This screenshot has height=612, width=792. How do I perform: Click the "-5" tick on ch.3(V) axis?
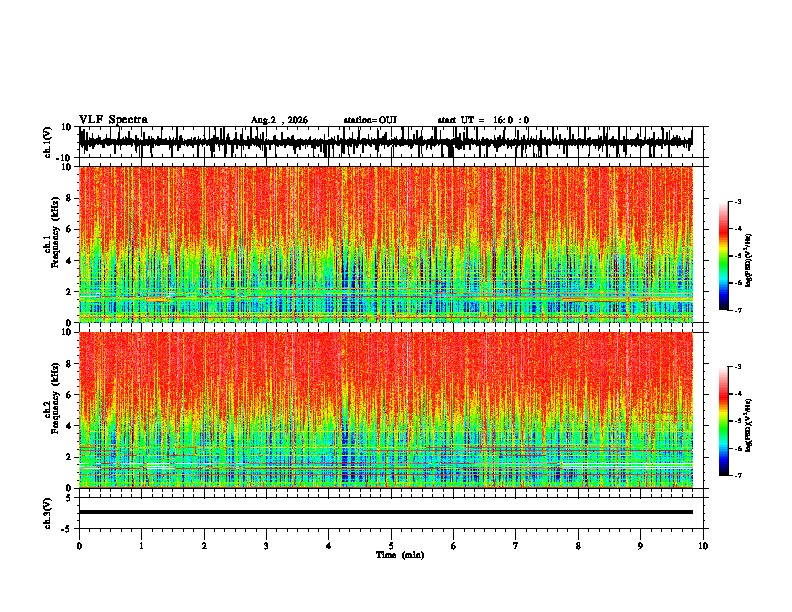coord(67,529)
